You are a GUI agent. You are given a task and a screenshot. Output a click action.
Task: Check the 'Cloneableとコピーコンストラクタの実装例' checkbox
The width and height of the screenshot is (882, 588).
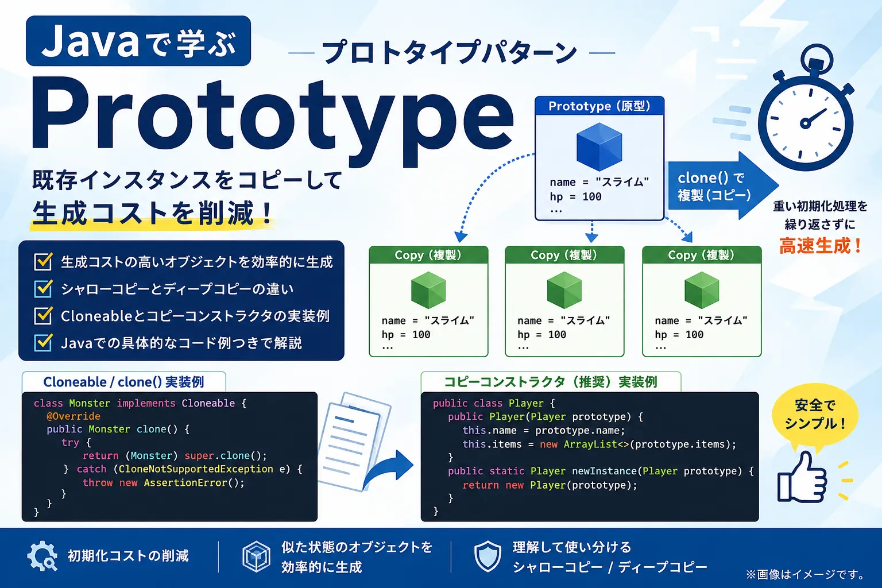tap(44, 315)
